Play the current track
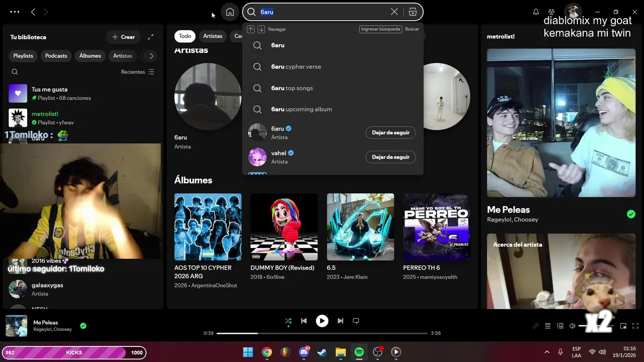This screenshot has height=362, width=644. pos(322,321)
